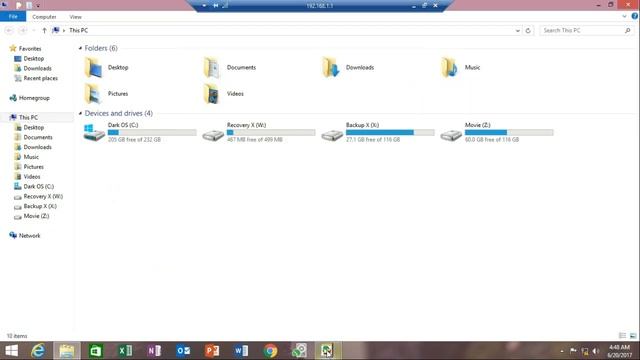The image size is (640, 360).
Task: Go up one folder level
Action: click(44, 31)
